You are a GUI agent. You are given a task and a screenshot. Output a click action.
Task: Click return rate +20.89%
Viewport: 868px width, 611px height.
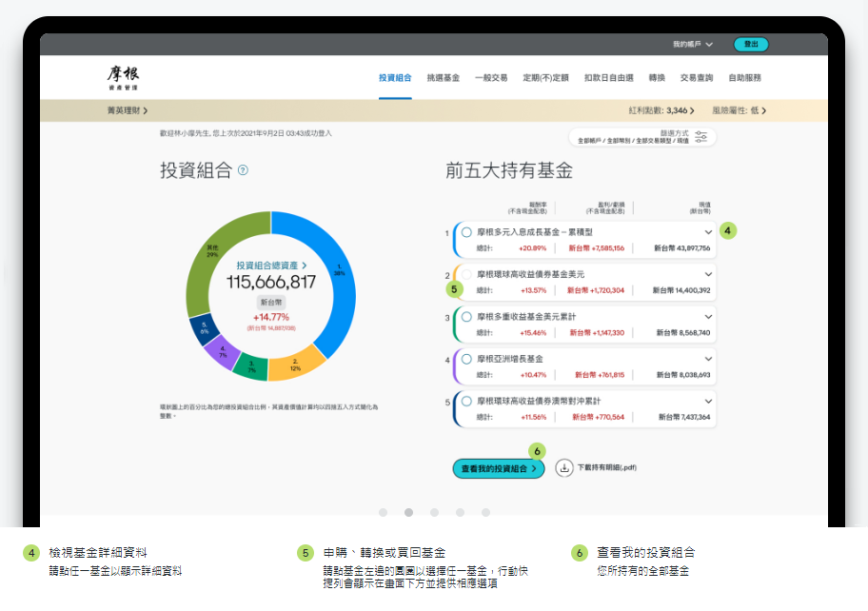[x=533, y=248]
